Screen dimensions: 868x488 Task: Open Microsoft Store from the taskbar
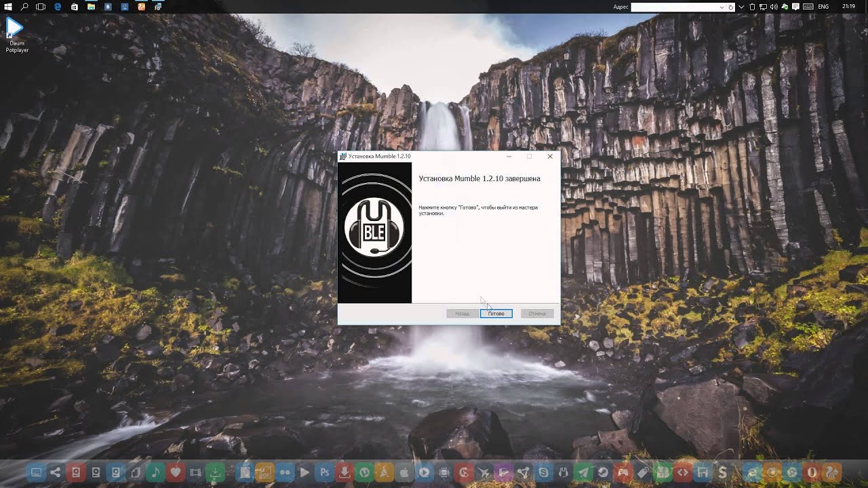click(x=74, y=6)
